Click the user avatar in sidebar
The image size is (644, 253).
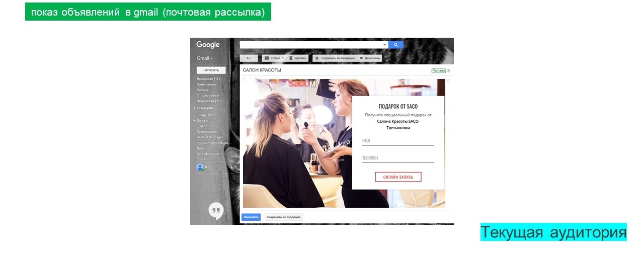[200, 167]
